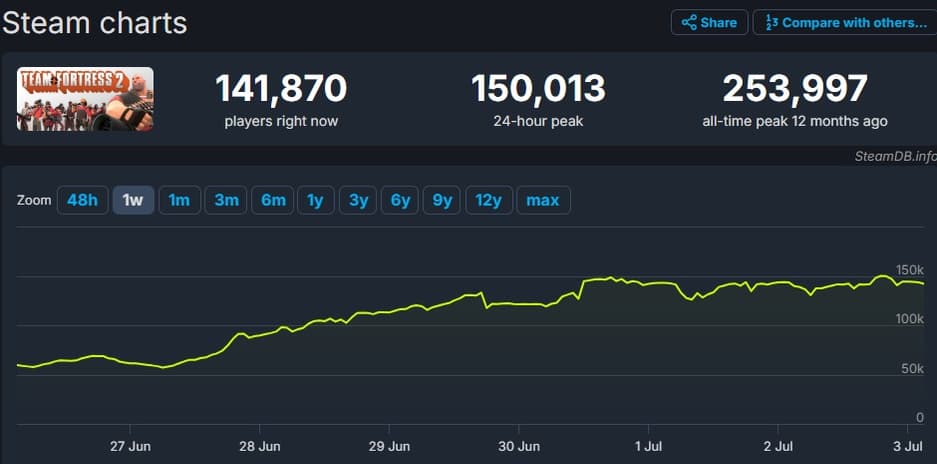The image size is (937, 464).
Task: Click the share icon in Share button
Action: coord(689,23)
